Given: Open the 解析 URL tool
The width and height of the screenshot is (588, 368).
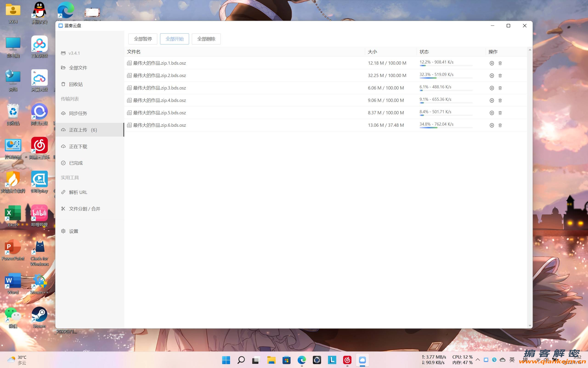Looking at the screenshot, I should (x=89, y=192).
